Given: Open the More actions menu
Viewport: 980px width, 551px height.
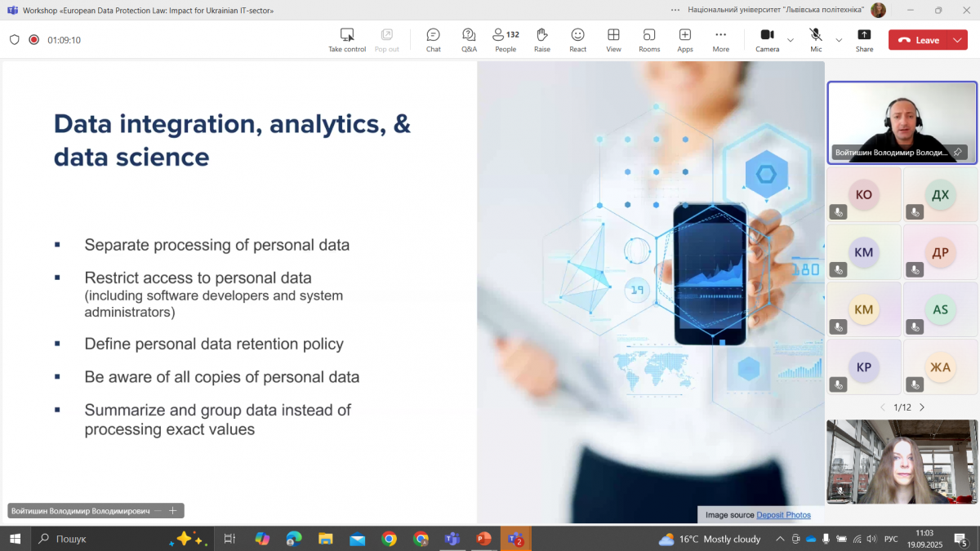Looking at the screenshot, I should pos(720,39).
